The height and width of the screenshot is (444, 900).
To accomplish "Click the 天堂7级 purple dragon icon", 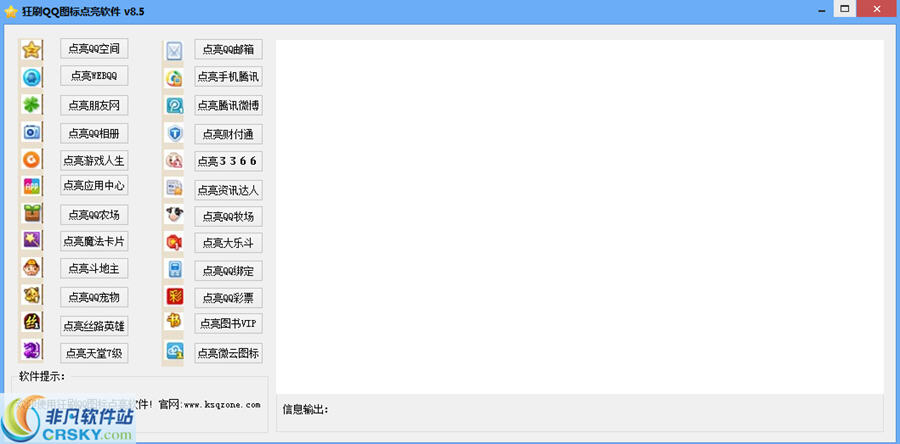I will (x=32, y=349).
